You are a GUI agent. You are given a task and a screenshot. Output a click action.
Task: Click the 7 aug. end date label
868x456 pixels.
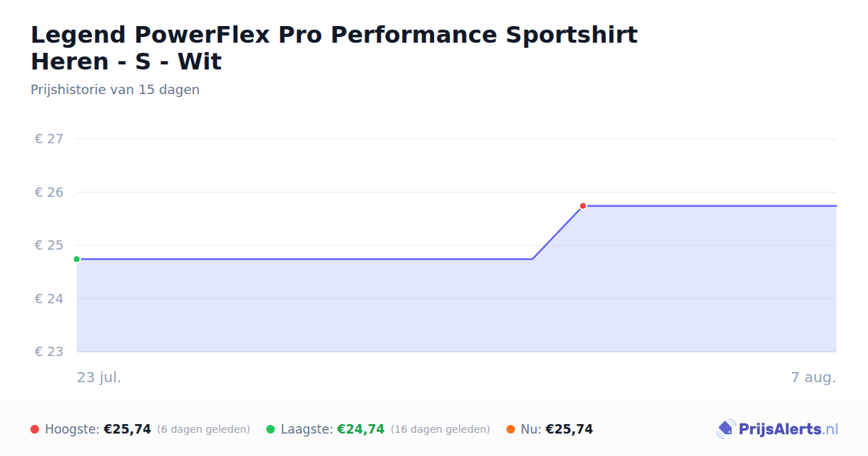click(813, 377)
